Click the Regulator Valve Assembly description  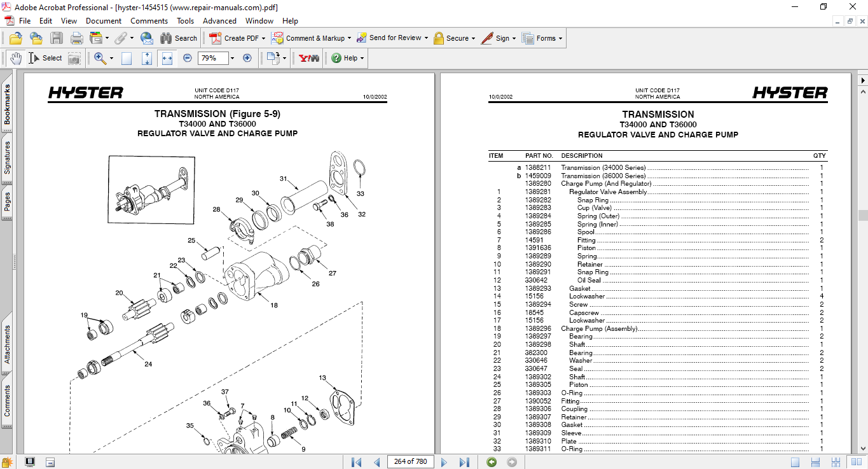(608, 192)
